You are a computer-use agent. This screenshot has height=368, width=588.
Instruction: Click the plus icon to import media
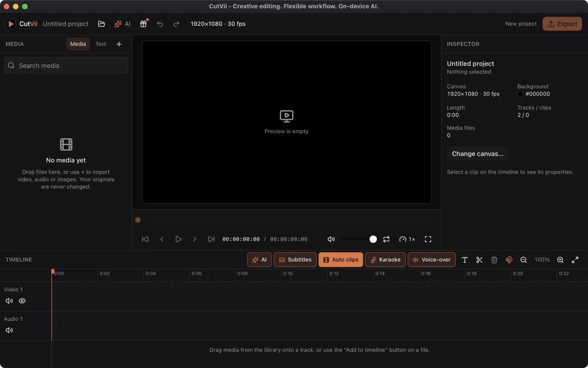pos(119,44)
